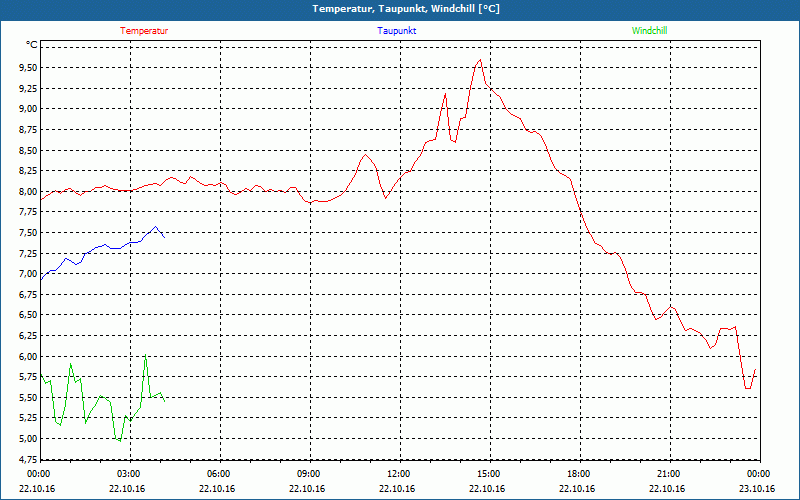Click the 06:00 time axis label
The image size is (800, 500).
(218, 474)
